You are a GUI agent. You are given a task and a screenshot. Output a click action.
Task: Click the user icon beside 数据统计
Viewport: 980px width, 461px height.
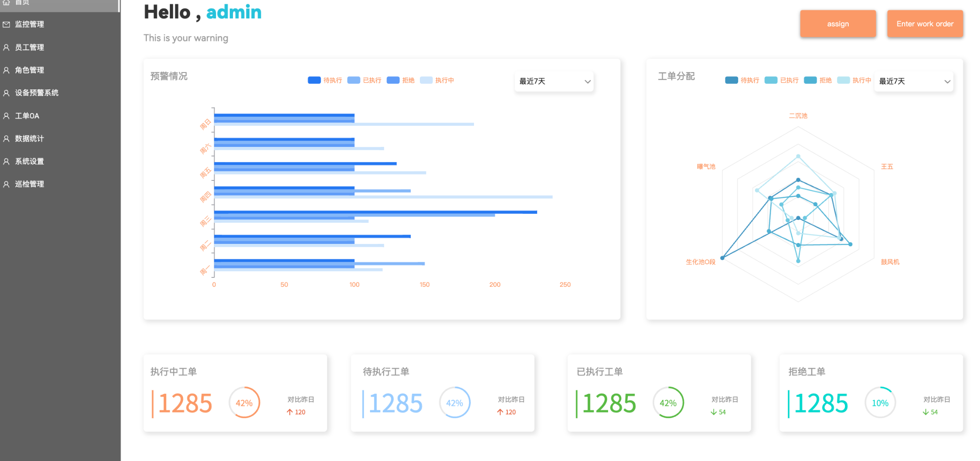point(7,139)
